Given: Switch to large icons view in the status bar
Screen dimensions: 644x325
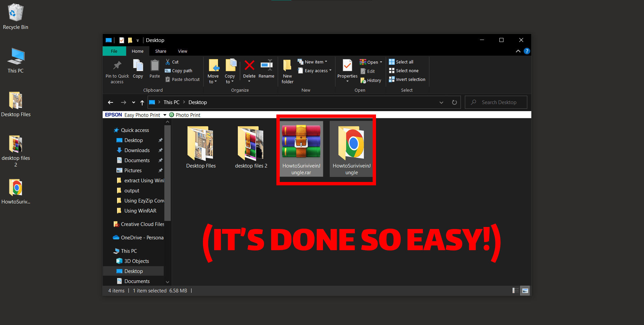Looking at the screenshot, I should click(x=525, y=290).
